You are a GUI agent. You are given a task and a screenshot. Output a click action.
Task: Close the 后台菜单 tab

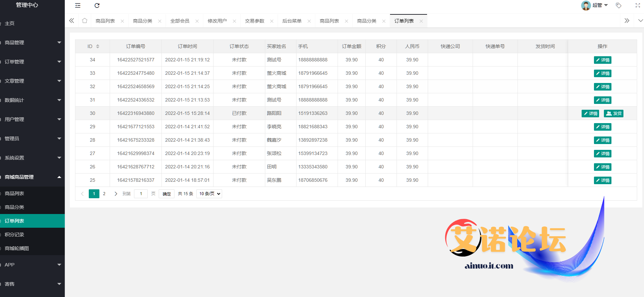click(309, 21)
